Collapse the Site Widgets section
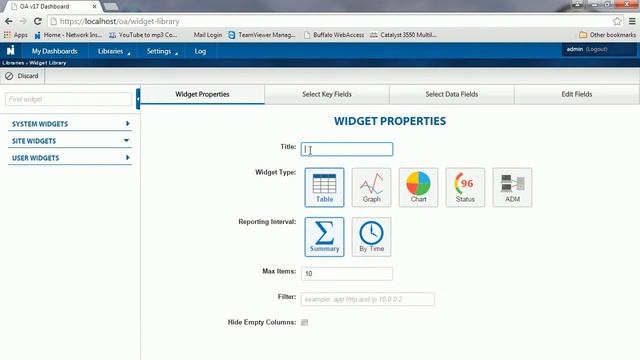Screen dimensions: 640x360 point(70,141)
